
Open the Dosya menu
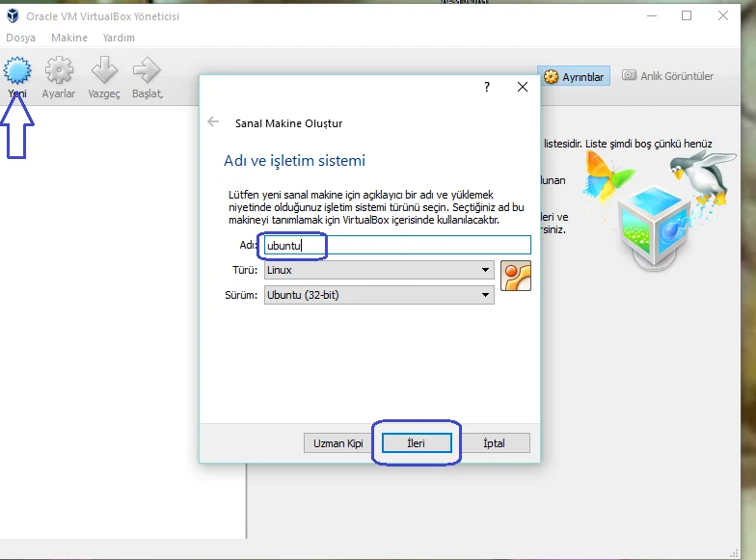pos(20,38)
